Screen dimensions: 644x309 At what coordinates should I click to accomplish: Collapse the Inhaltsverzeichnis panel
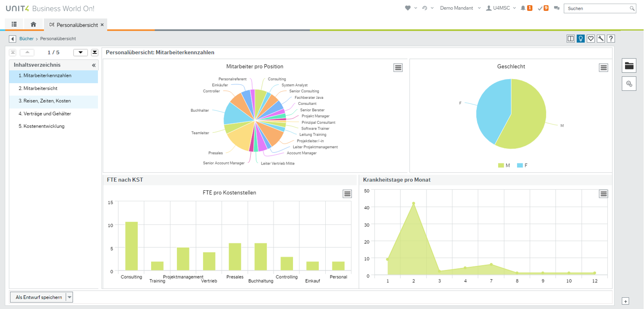click(x=94, y=65)
